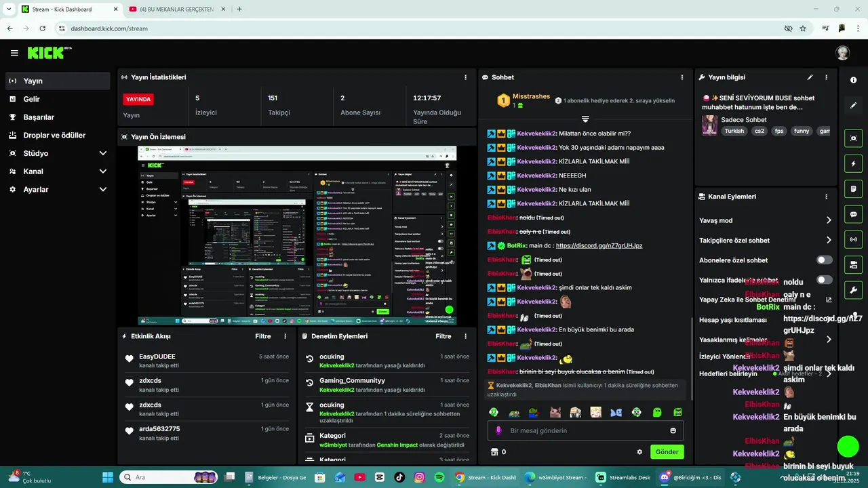Screen dimensions: 868x488
Task: Click the pencil icon in right rail
Action: (853, 106)
